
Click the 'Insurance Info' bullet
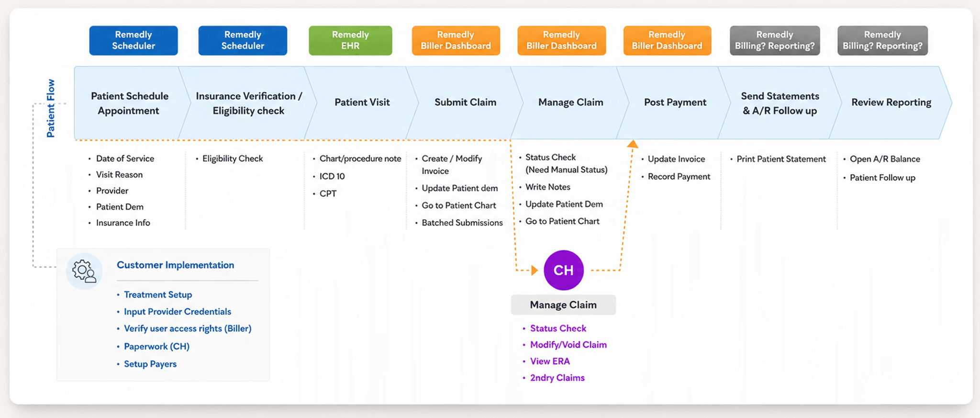[x=123, y=223]
